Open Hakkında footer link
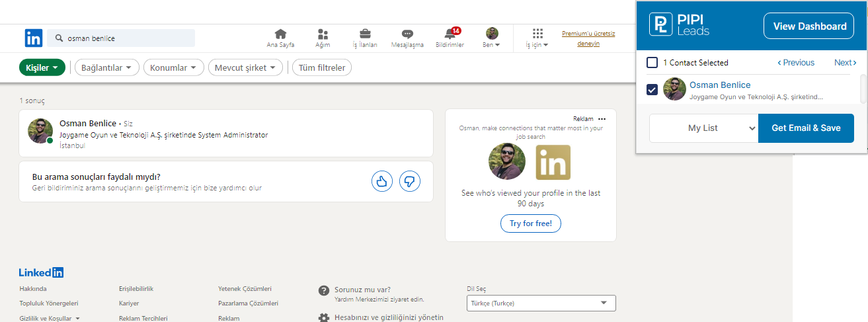Image resolution: width=868 pixels, height=322 pixels. (33, 289)
